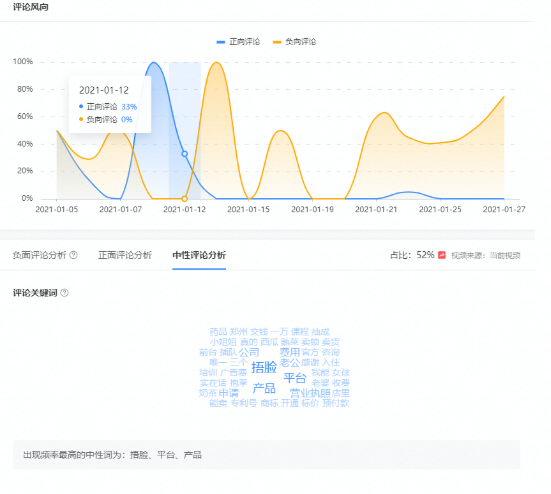Click keyword 收费 in word cloud

[x=341, y=383]
